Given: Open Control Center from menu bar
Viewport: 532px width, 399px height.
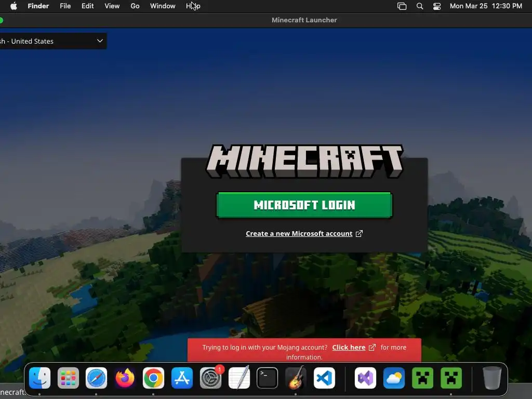Looking at the screenshot, I should (436, 6).
